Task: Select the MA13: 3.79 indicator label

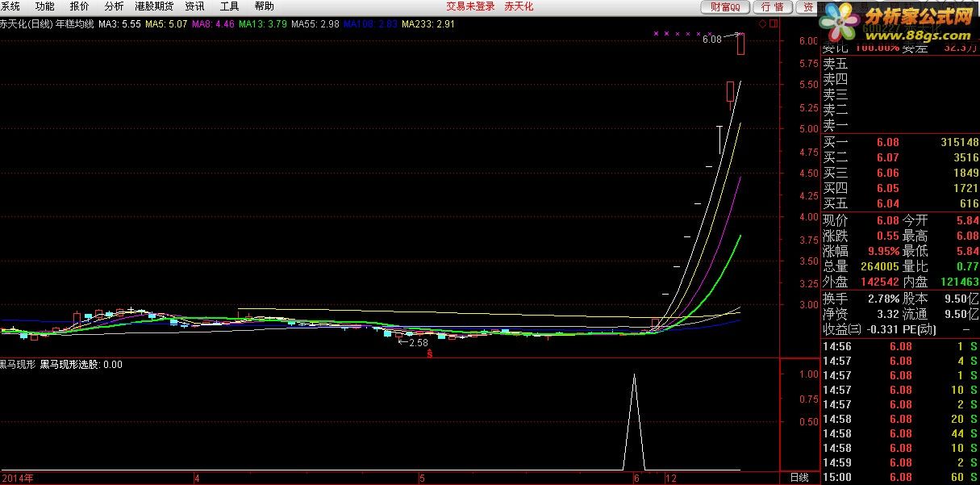Action: point(263,24)
